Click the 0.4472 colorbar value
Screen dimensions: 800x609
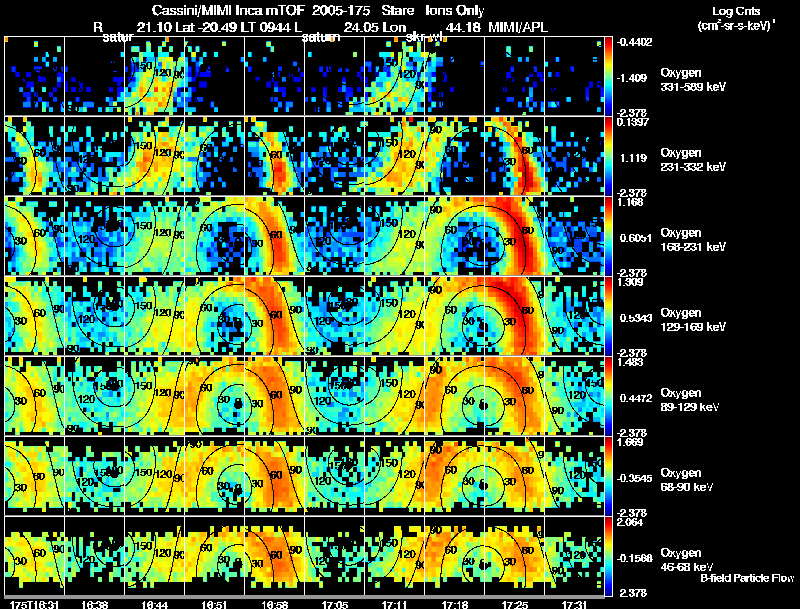[x=636, y=398]
